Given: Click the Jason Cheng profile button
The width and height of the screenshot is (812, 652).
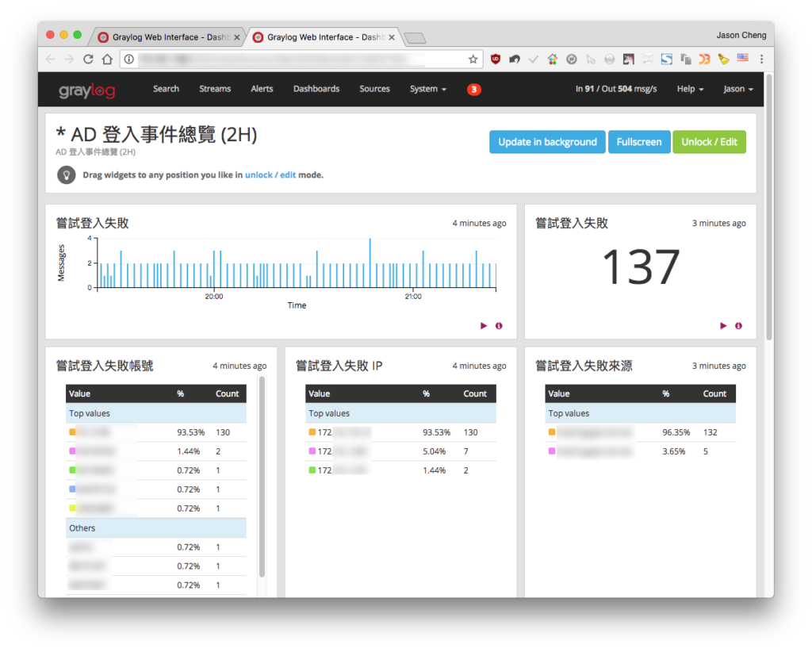Looking at the screenshot, I should (x=741, y=35).
